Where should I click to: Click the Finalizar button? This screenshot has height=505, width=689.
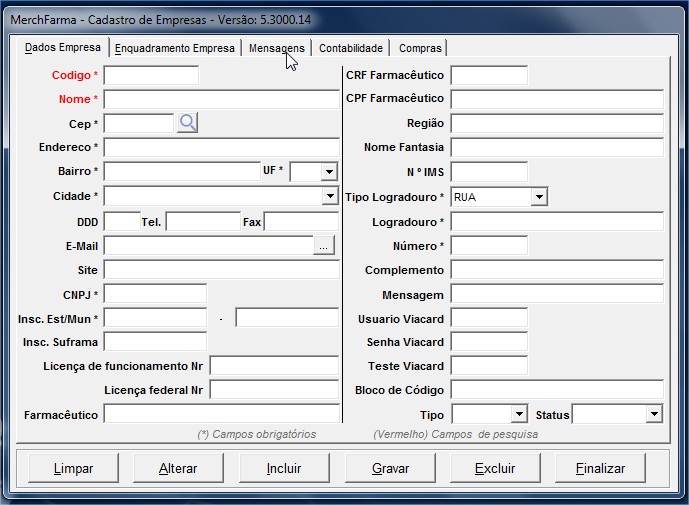600,468
